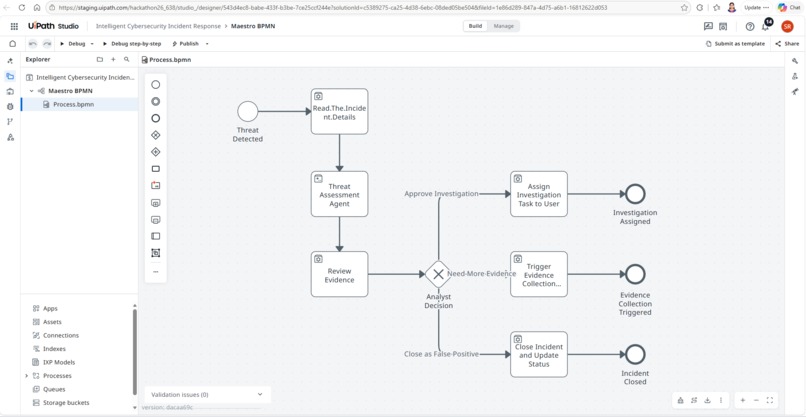The width and height of the screenshot is (806, 417).
Task: Open IXP Models in resources list
Action: coord(59,362)
